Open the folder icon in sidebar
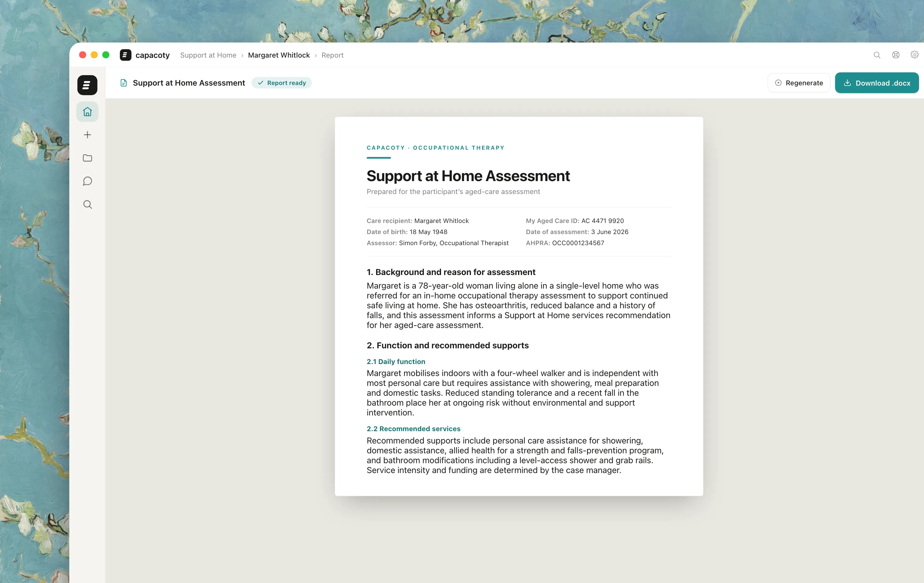 pos(87,158)
